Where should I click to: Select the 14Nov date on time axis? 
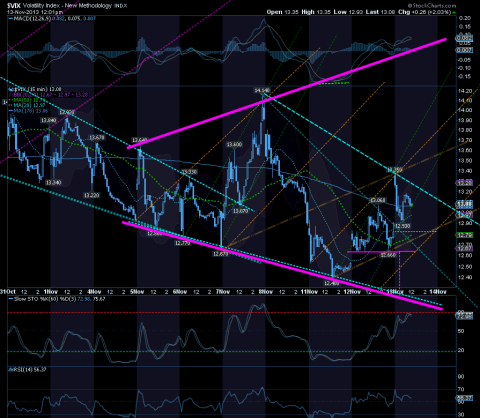[438, 292]
